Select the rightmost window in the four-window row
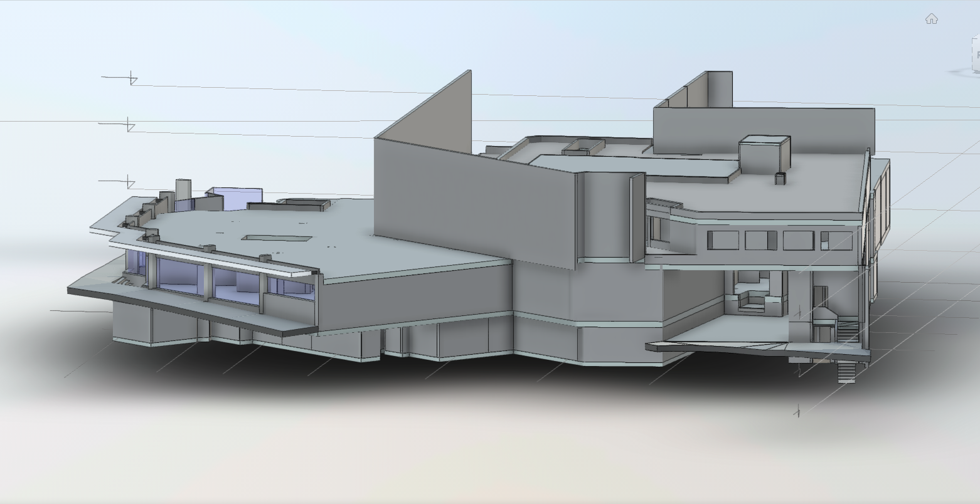980x504 pixels. tap(836, 241)
